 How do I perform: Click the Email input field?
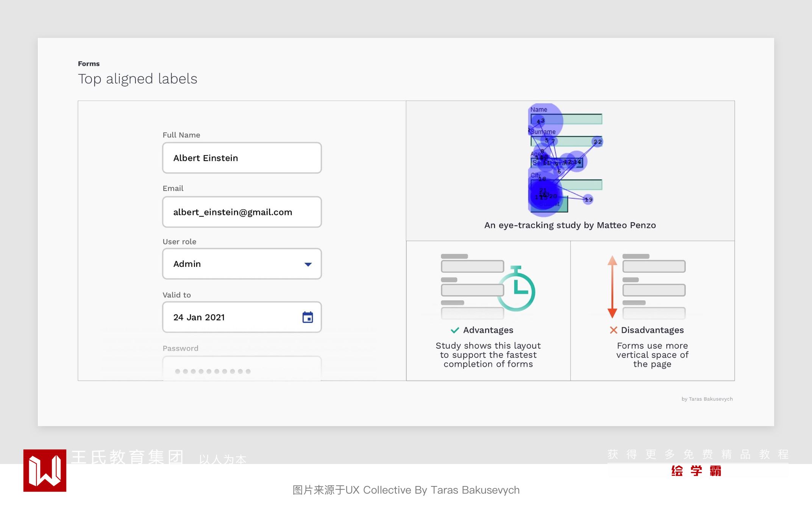pyautogui.click(x=242, y=212)
